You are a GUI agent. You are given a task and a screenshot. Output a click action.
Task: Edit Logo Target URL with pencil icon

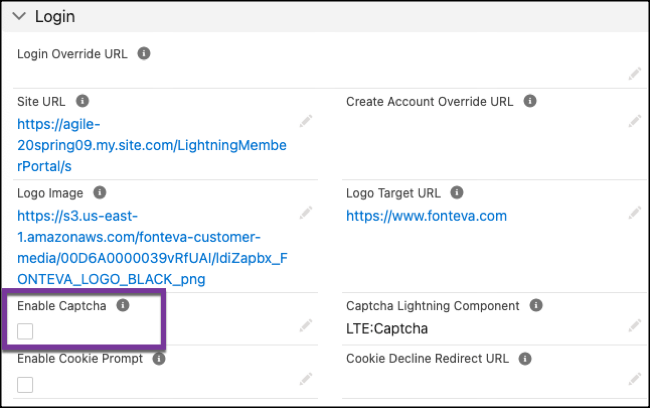pyautogui.click(x=634, y=213)
